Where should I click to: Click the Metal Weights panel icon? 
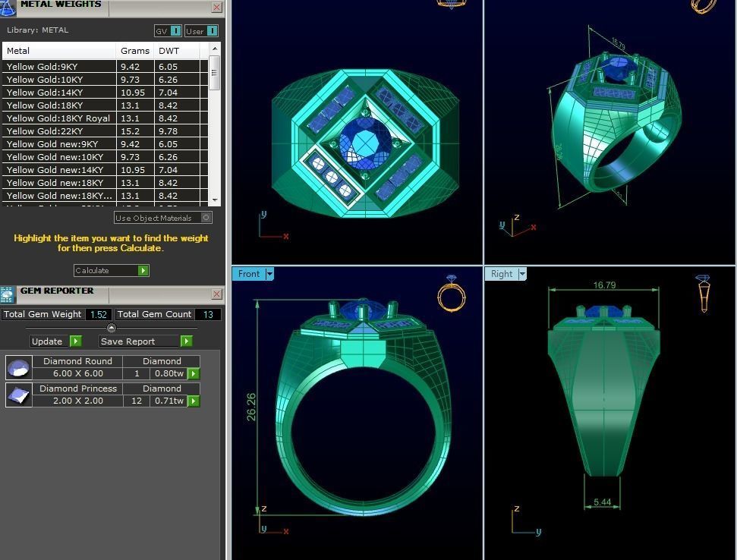coord(7,7)
